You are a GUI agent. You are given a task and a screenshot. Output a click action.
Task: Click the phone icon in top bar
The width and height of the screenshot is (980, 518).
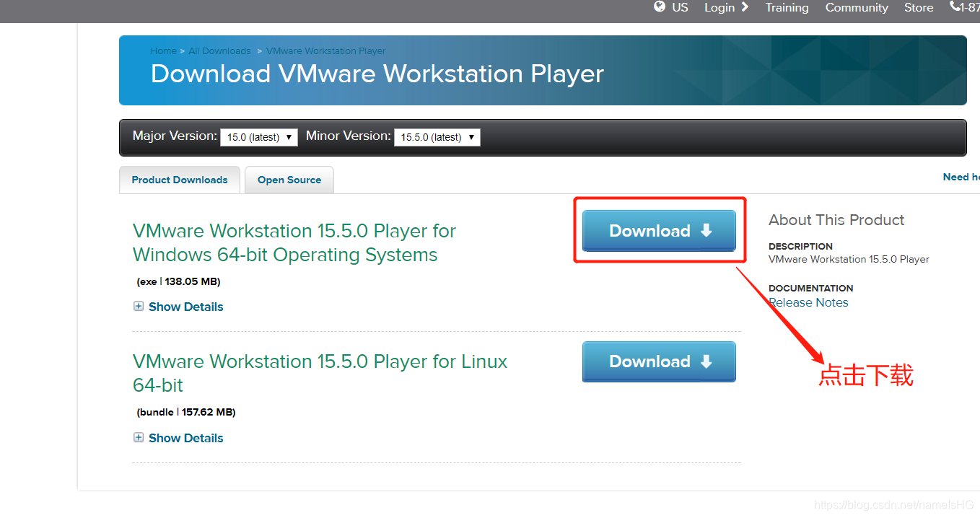(x=955, y=7)
